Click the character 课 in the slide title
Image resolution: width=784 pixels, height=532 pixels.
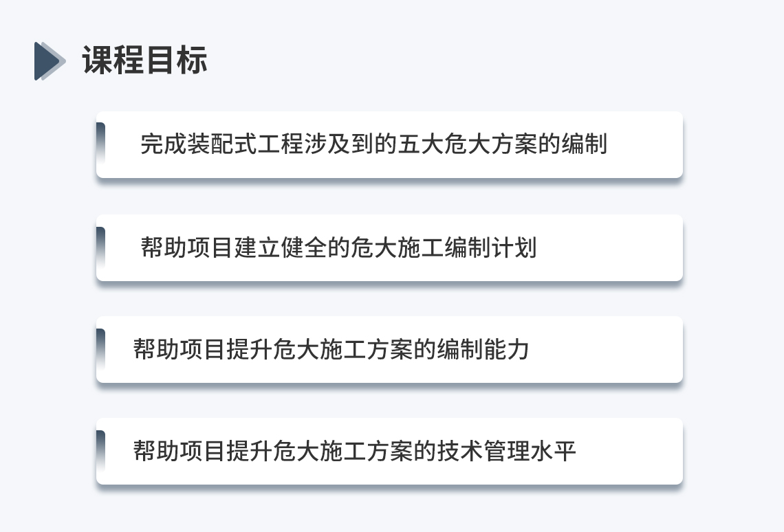(98, 60)
